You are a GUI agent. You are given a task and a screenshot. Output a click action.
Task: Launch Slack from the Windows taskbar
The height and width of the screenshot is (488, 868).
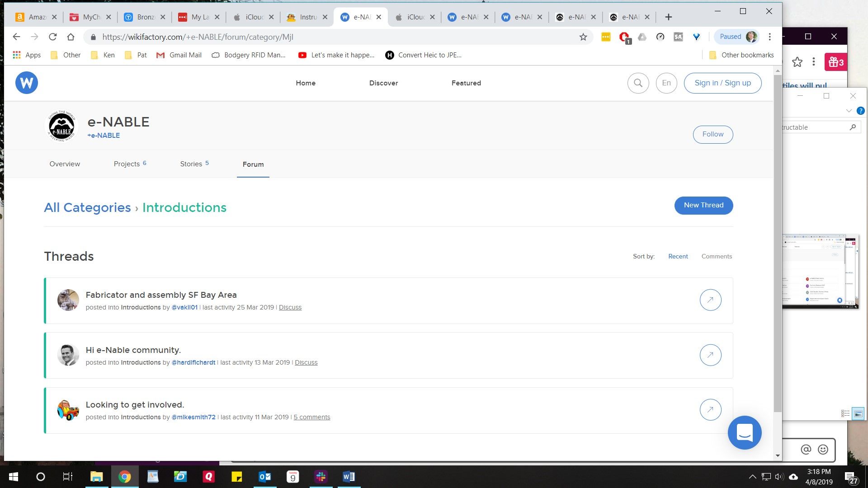tap(321, 477)
